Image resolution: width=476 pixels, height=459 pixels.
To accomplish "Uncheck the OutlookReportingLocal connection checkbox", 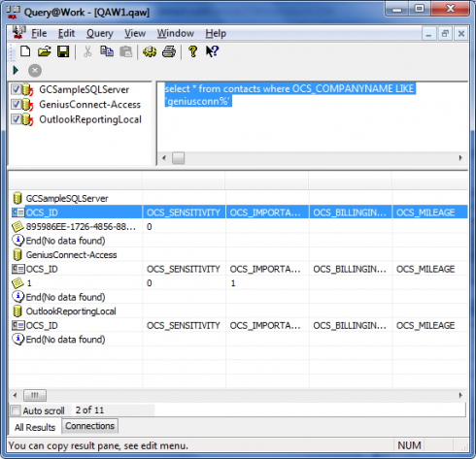I will click(17, 119).
